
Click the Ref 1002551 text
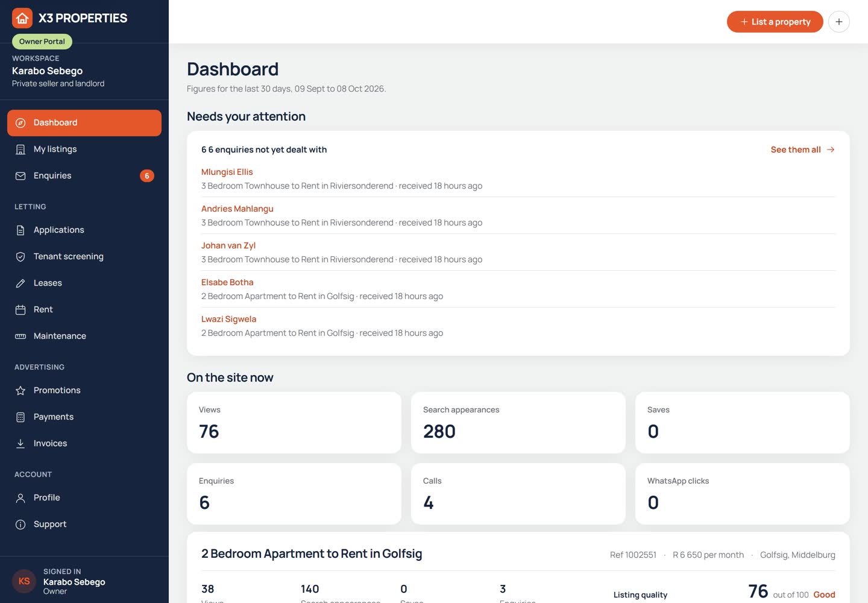[x=633, y=555]
